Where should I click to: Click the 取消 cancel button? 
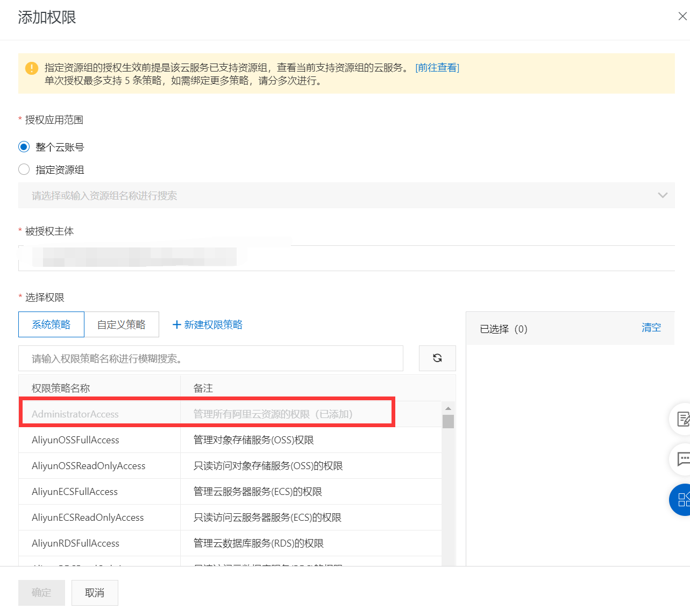point(95,592)
